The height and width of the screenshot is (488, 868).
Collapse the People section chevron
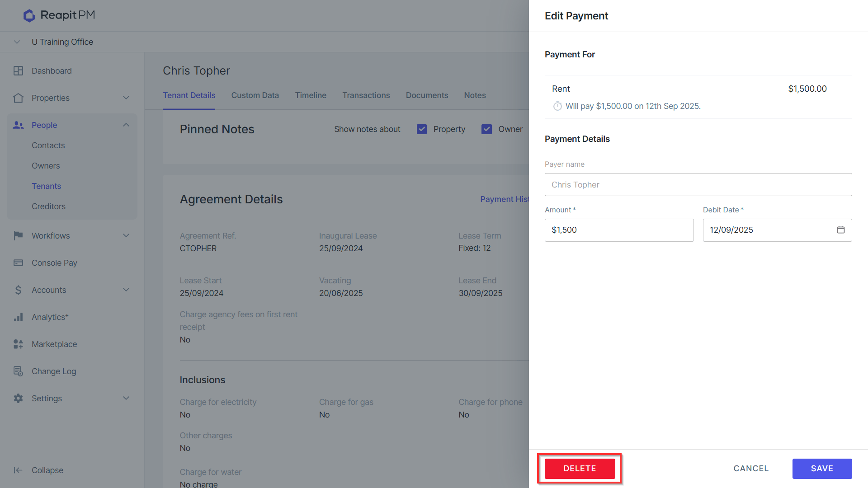coord(126,125)
